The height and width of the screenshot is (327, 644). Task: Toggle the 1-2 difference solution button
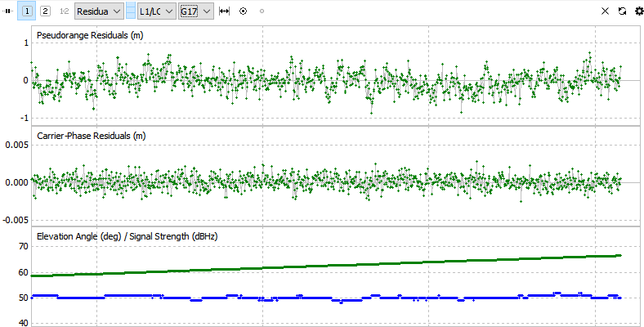(x=64, y=11)
